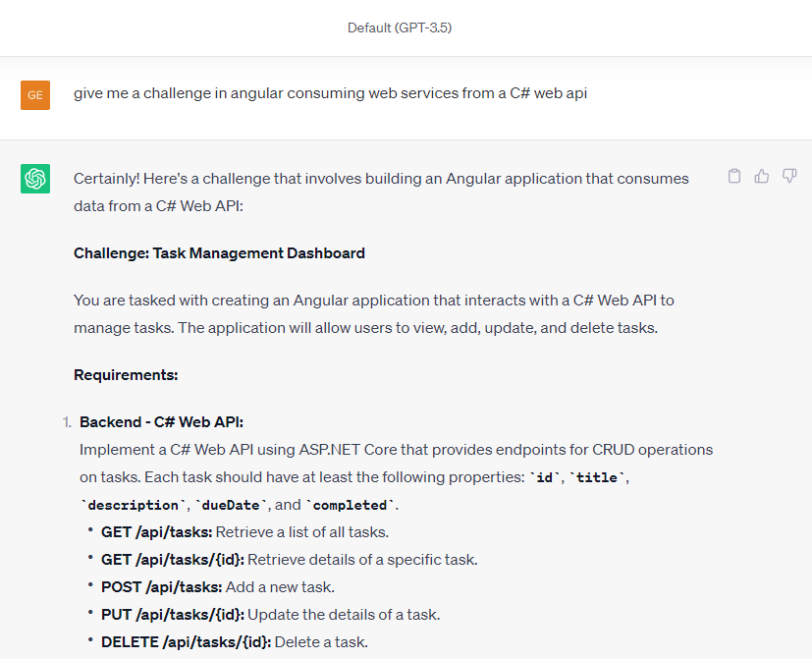Click the `dueDate` inline code text
The width and height of the screenshot is (812, 659).
pos(231,505)
